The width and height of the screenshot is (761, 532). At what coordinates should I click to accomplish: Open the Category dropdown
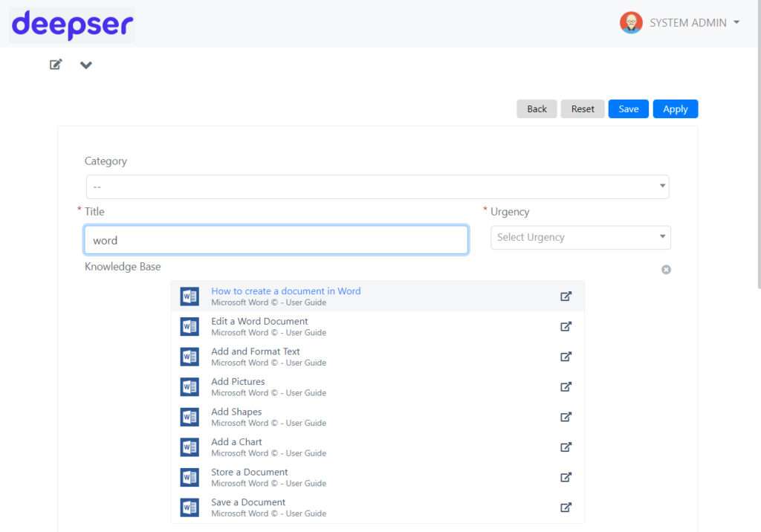click(378, 187)
